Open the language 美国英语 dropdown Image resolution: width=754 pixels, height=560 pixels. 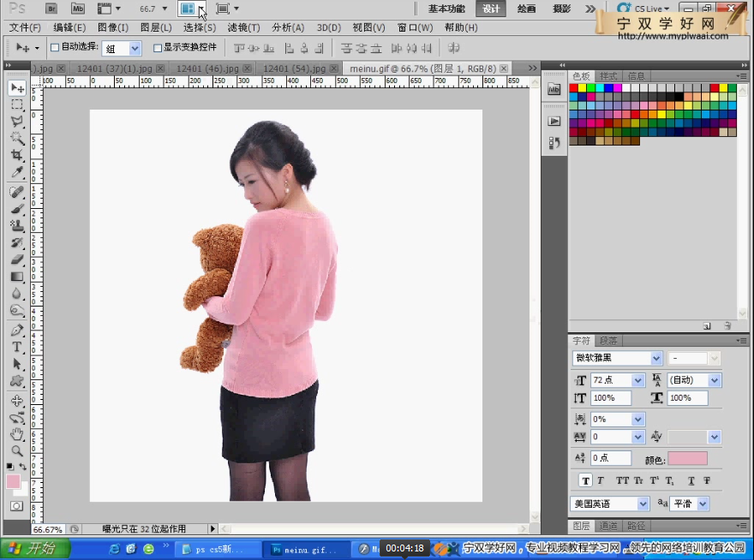tap(643, 503)
